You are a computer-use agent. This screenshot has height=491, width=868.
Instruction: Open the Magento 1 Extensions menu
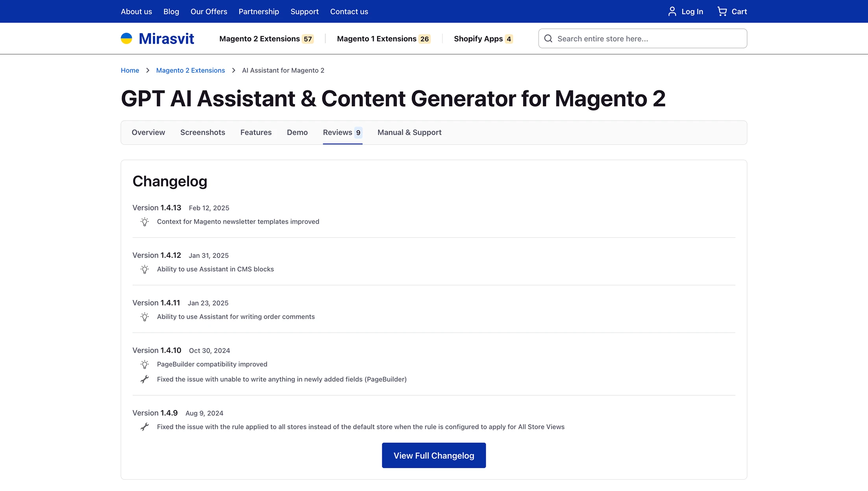coord(376,38)
